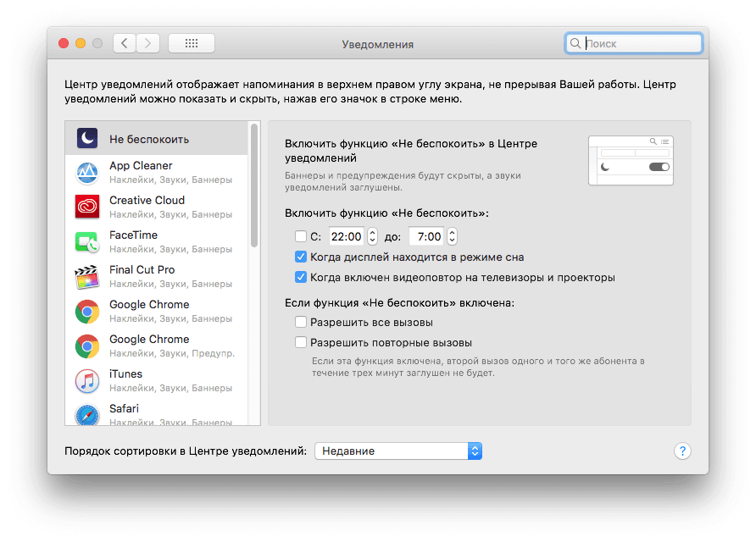Enable 'Разрешить все вызовы' checkbox
Viewport: 756px width, 542px height.
pos(301,323)
